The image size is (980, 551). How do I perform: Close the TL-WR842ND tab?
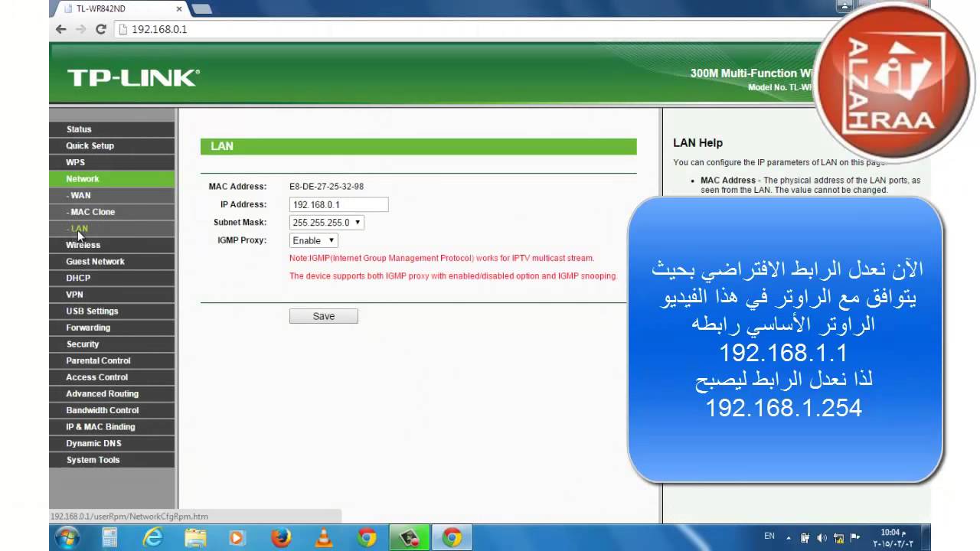point(179,9)
